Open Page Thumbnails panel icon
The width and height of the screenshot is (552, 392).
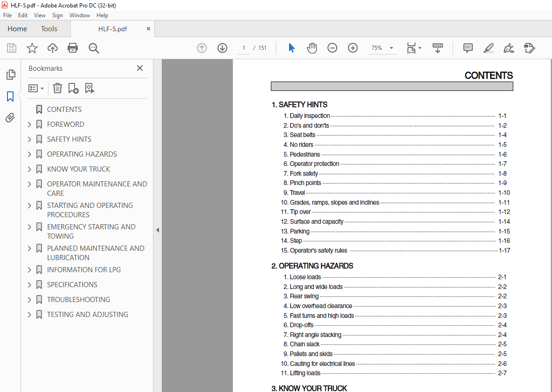tap(11, 74)
